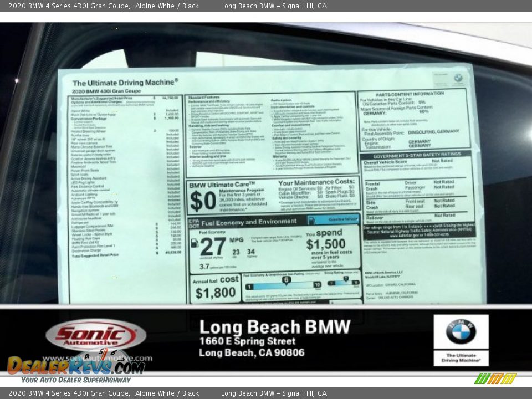Click the 'Overall Vehicle Score' label

click(x=386, y=162)
